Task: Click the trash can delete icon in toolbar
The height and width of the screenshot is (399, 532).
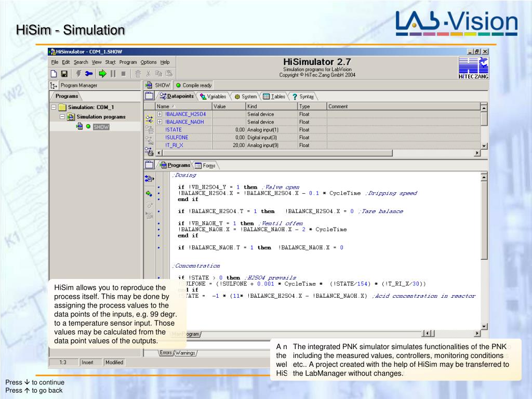Action: [138, 74]
